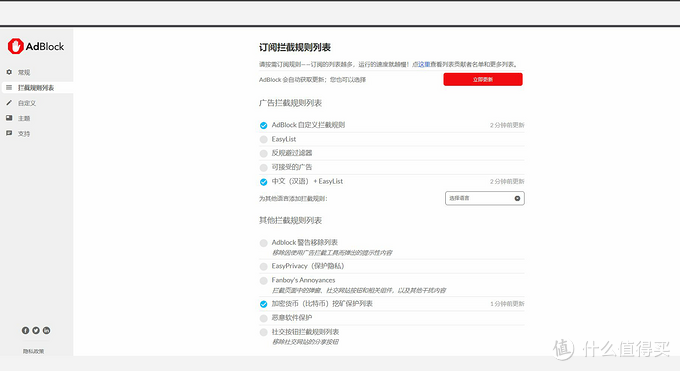Enable EasyPrivacy（保护隐私）checkbox
680x371 pixels.
(x=263, y=266)
